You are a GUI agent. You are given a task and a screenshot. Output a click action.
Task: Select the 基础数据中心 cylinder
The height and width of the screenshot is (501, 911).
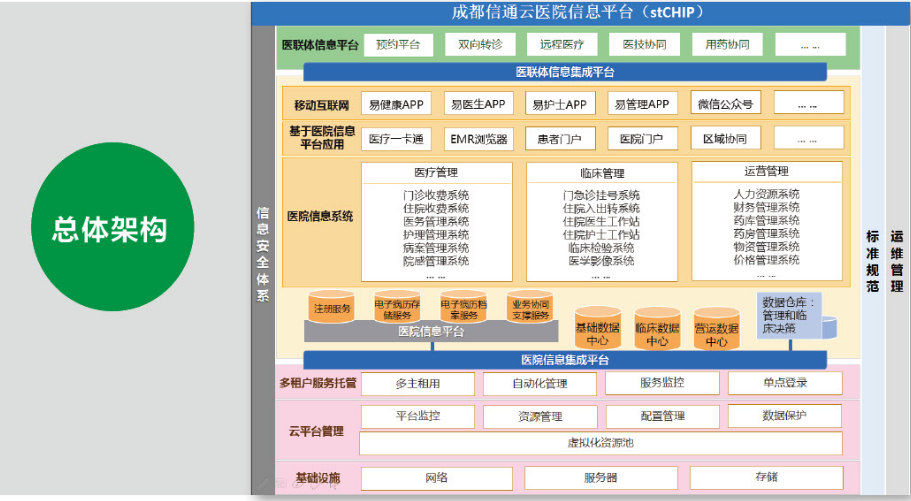tap(598, 328)
